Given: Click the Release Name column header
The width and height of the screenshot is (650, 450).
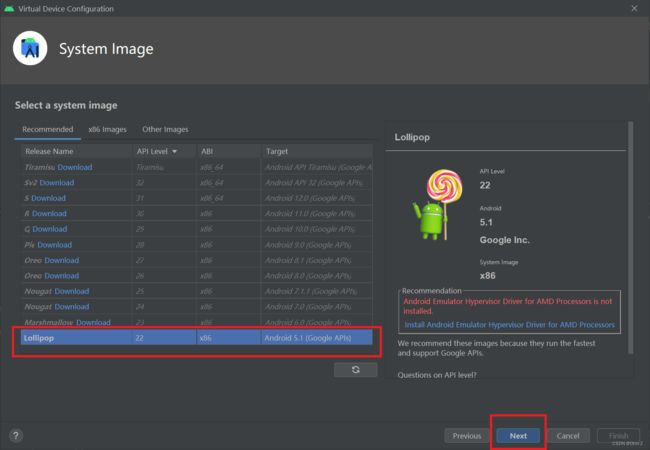Looking at the screenshot, I should [76, 151].
